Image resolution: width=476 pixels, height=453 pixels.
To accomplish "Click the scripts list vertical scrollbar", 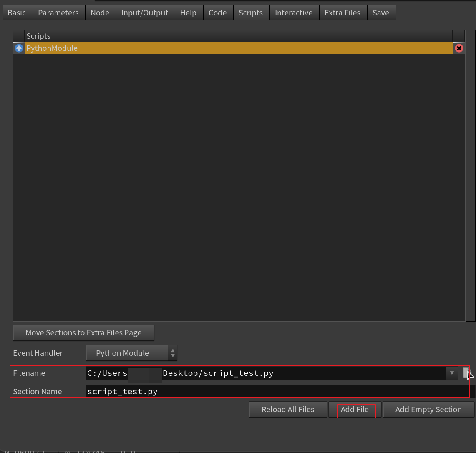I will click(470, 175).
